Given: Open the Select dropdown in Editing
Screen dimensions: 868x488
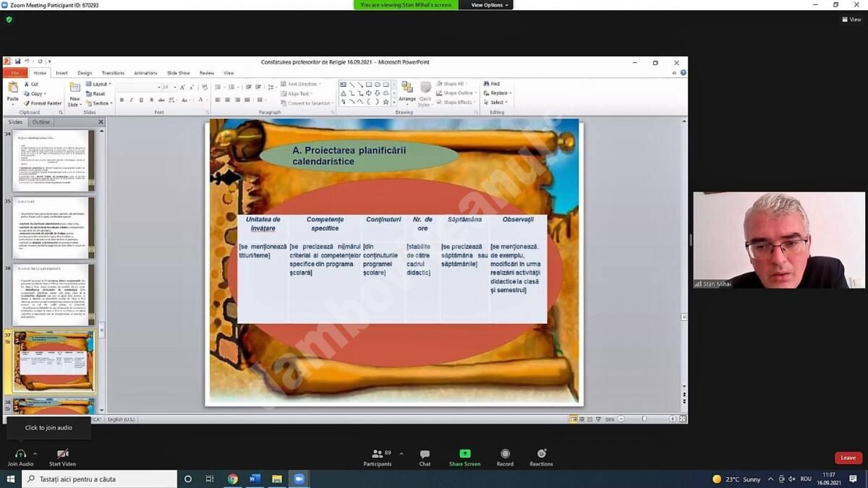Looking at the screenshot, I should (x=496, y=103).
